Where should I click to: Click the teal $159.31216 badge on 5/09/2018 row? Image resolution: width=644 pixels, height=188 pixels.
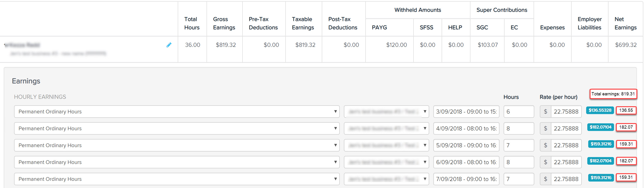click(x=600, y=144)
